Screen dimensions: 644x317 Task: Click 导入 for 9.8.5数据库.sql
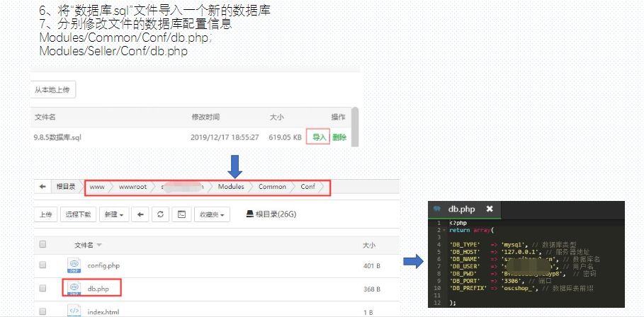pyautogui.click(x=318, y=137)
